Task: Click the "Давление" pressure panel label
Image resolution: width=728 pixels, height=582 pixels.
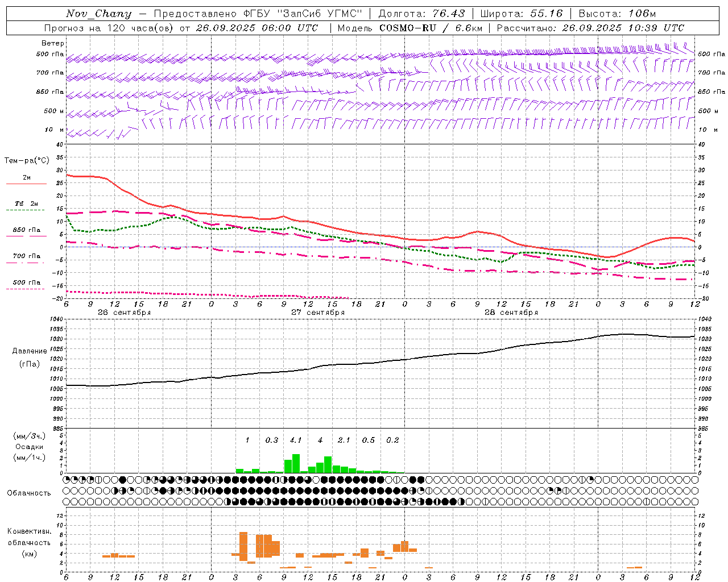Action: [30, 351]
